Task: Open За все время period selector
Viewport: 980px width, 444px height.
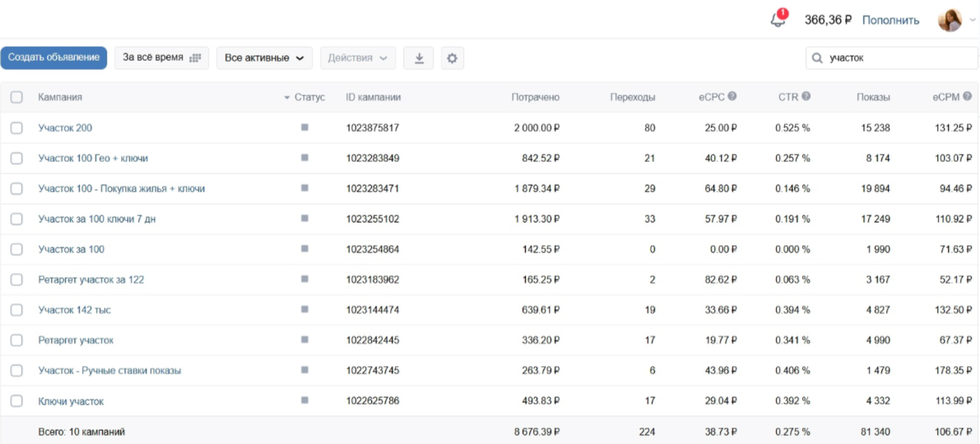Action: tap(161, 58)
